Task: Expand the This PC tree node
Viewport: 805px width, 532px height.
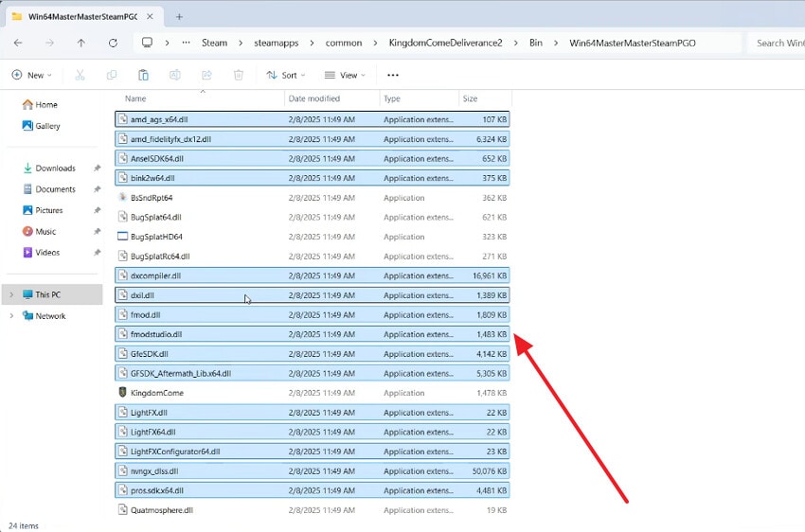Action: [x=11, y=294]
